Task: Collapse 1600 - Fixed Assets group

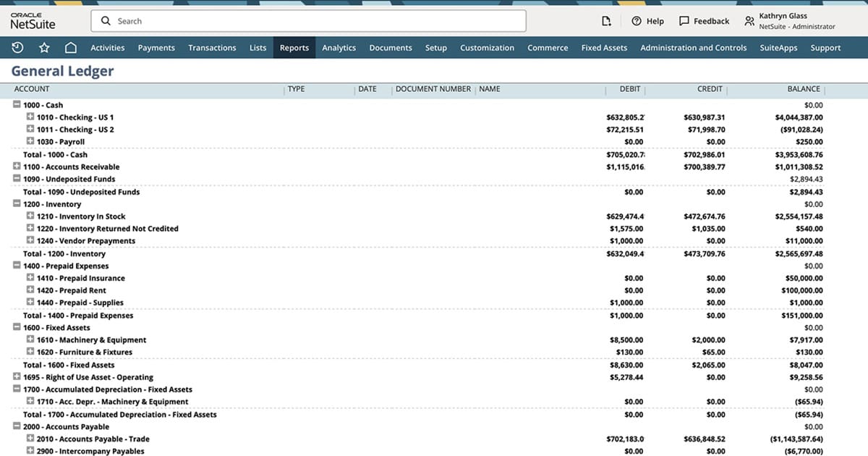Action: [17, 327]
